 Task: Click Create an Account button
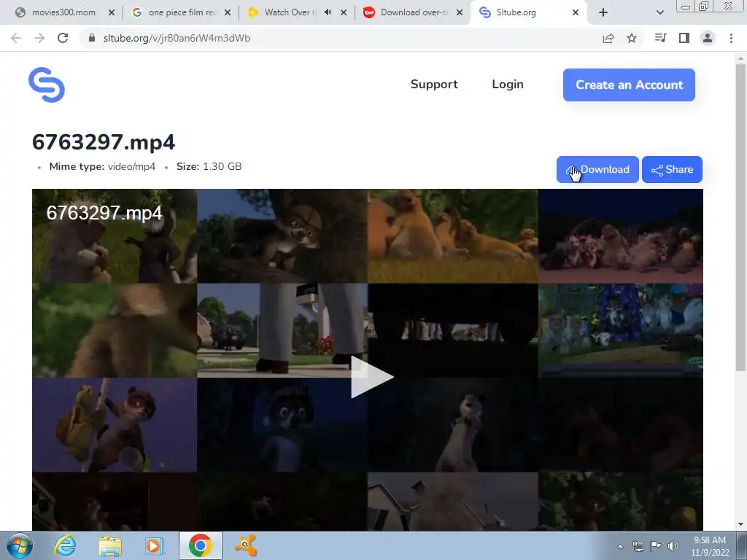pos(629,85)
